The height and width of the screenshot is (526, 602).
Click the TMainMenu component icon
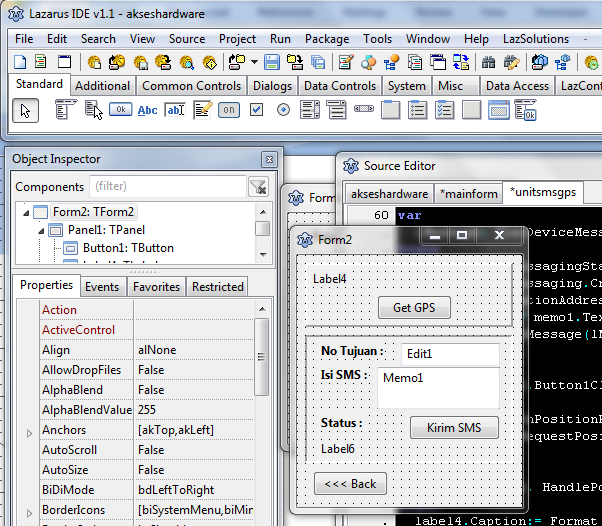(66, 110)
